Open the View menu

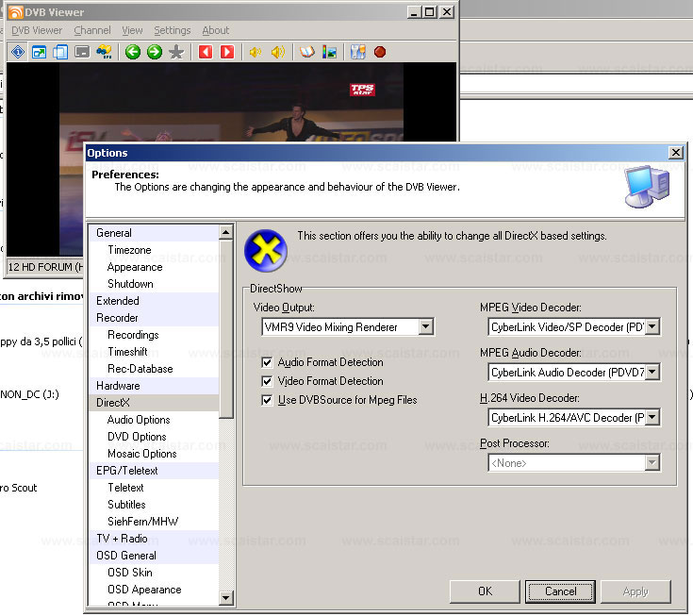pos(132,30)
